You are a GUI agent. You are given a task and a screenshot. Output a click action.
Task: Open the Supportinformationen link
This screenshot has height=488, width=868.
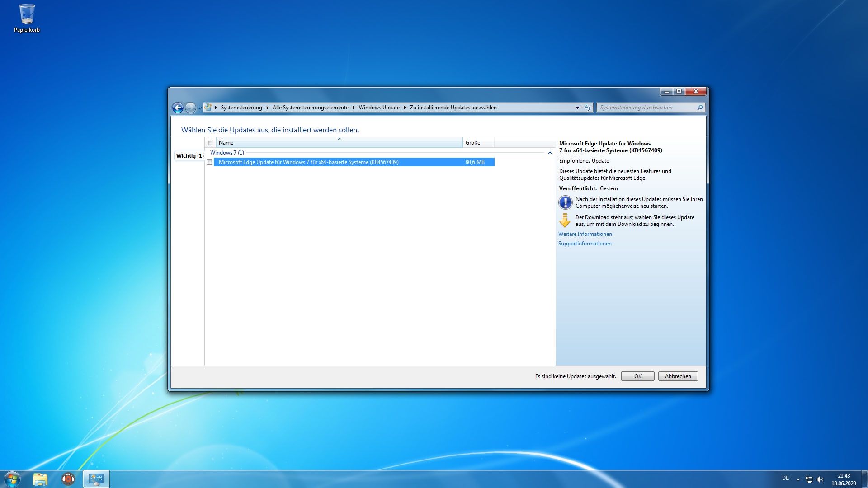[x=585, y=244]
